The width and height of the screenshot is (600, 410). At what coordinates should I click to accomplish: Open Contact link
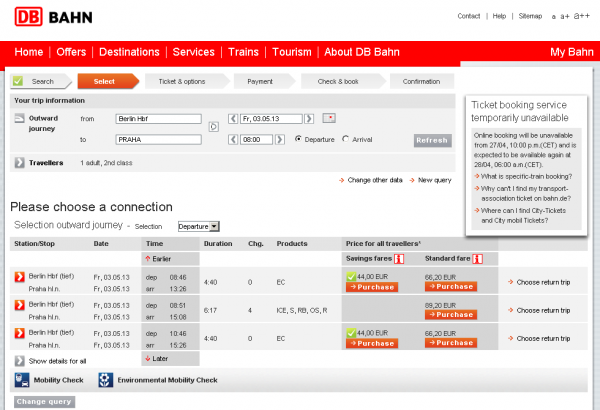tap(469, 16)
